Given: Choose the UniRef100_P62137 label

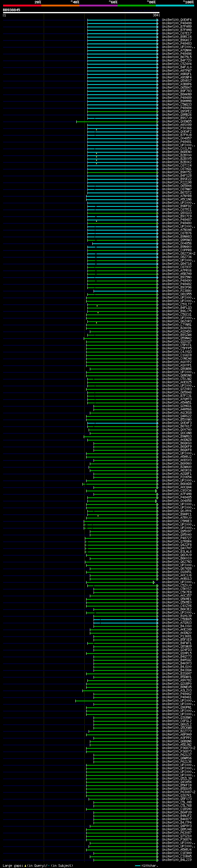Looking at the screenshot, I should pyautogui.click(x=177, y=755).
